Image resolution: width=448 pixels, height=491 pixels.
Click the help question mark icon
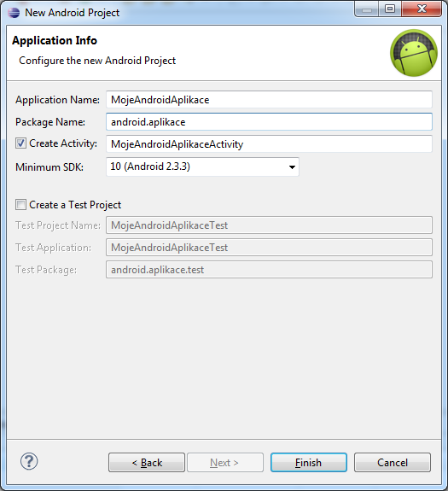point(29,461)
